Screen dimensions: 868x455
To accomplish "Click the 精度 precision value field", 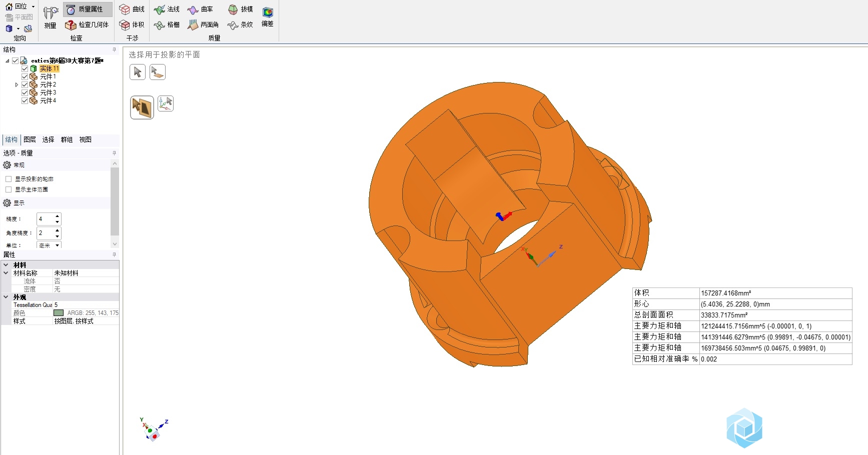I will [x=45, y=219].
